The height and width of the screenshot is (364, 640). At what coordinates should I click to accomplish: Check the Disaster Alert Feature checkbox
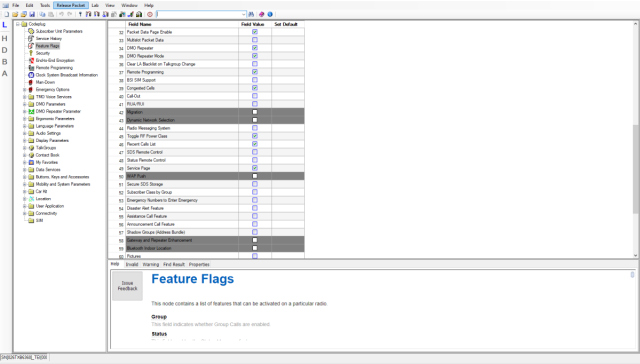(x=255, y=208)
